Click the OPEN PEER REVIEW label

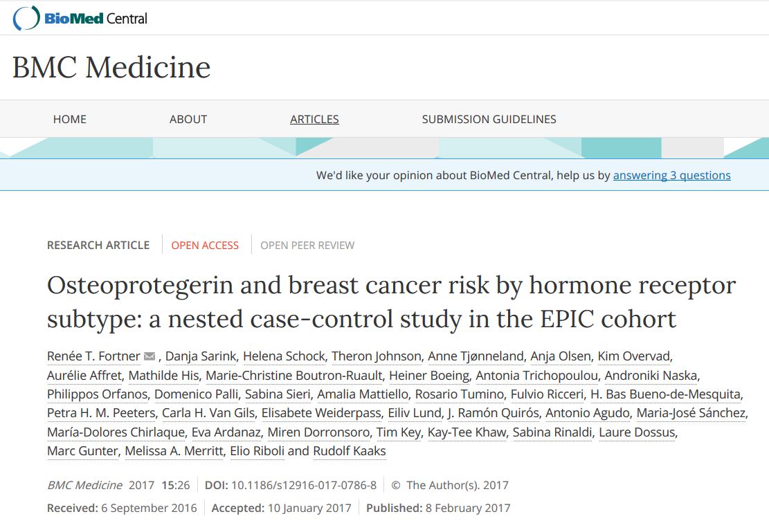[x=307, y=245]
